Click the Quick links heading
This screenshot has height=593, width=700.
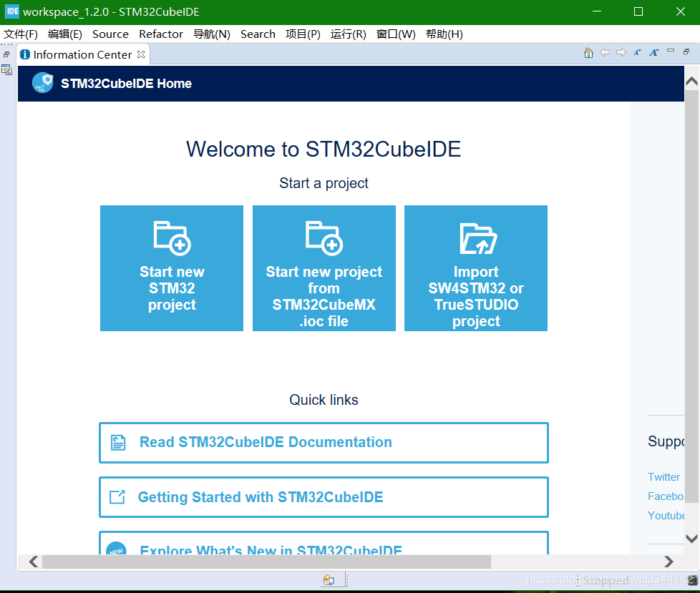324,400
